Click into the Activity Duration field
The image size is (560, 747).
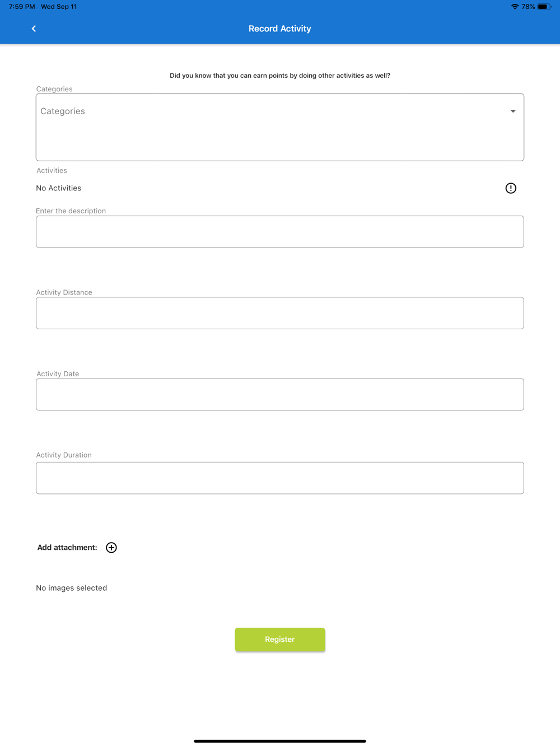point(280,478)
